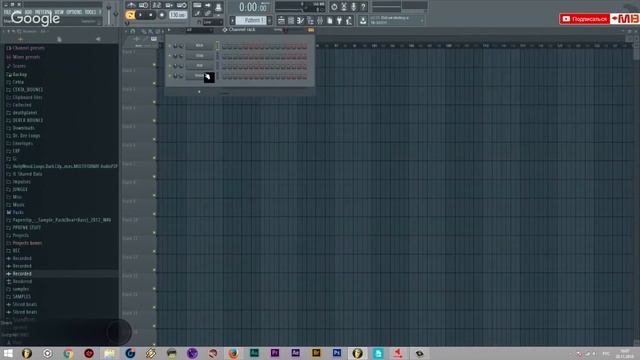The width and height of the screenshot is (640, 360).
Task: Click the circular power-style icon top toolbar
Action: point(334,7)
